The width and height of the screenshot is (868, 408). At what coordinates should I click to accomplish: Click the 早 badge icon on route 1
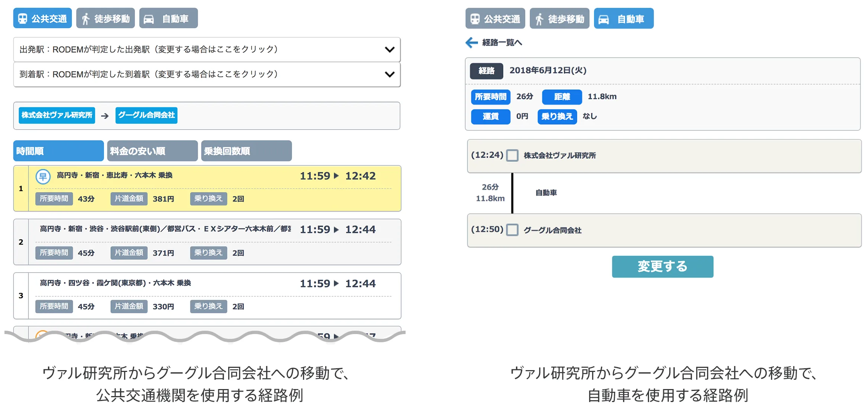(x=43, y=177)
